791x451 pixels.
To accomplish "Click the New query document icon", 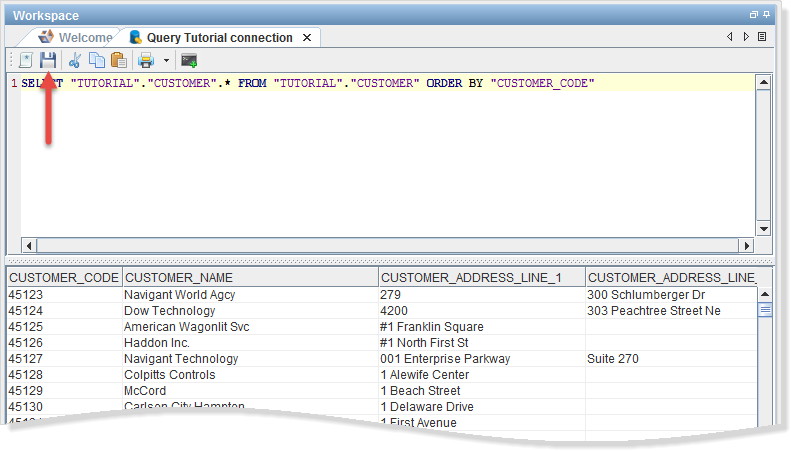I will tap(26, 60).
